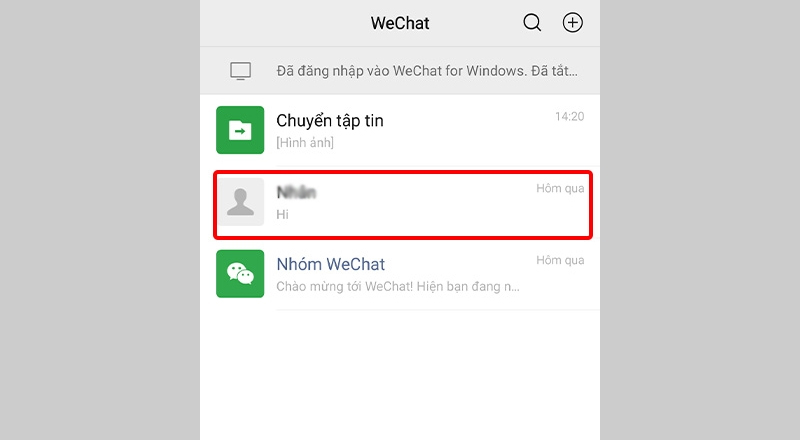The height and width of the screenshot is (440, 800).
Task: Tap the Hôm qua timestamp beside Nhóm WeChat
Action: click(x=560, y=260)
